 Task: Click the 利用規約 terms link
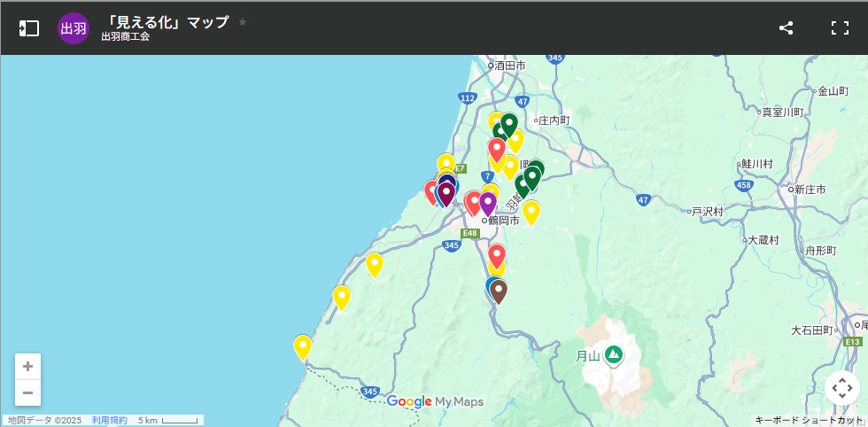(109, 420)
